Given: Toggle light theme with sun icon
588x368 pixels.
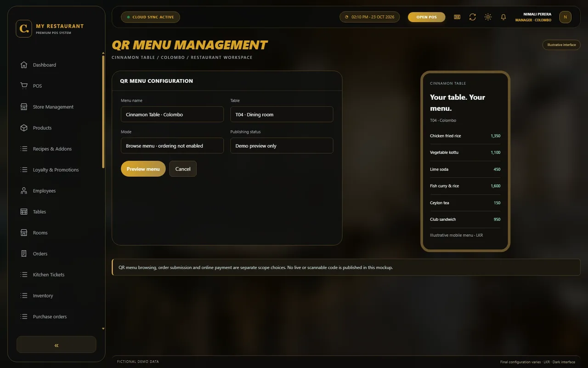Looking at the screenshot, I should click(488, 17).
